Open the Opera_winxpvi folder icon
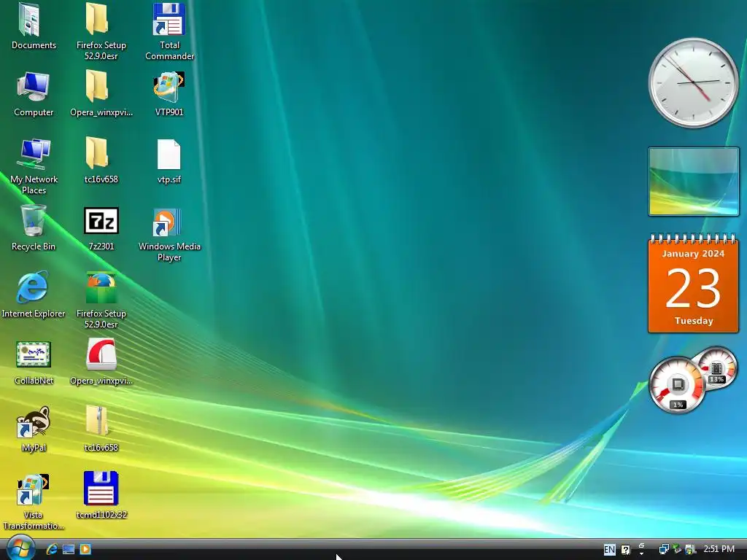Screen dimensions: 747x560 click(x=97, y=87)
